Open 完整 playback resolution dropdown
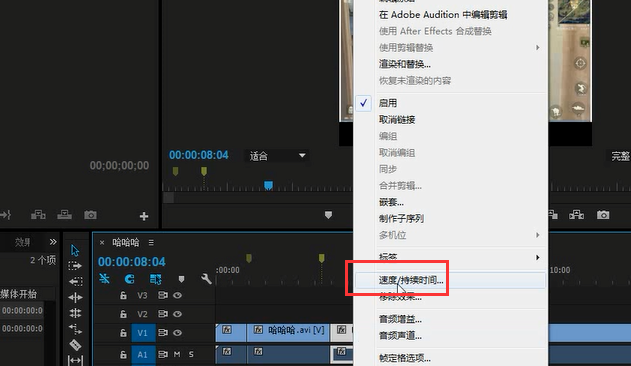Viewport: 631px width, 366px height. (x=620, y=156)
